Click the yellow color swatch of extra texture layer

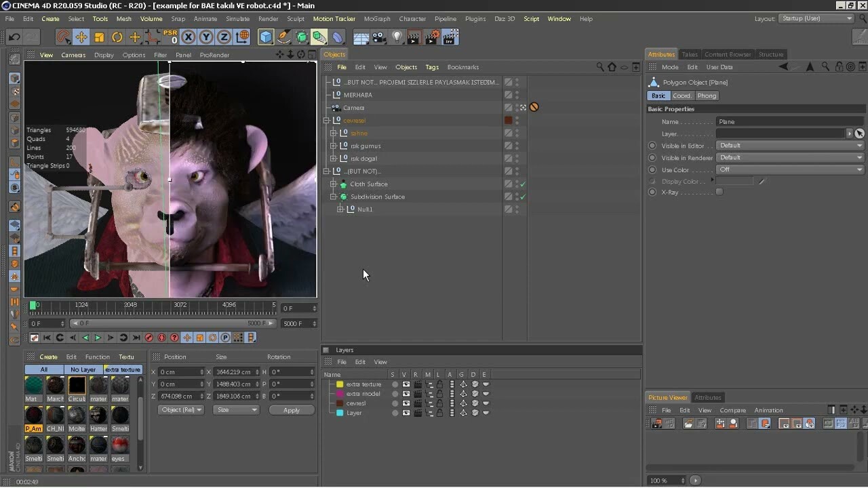click(x=340, y=384)
